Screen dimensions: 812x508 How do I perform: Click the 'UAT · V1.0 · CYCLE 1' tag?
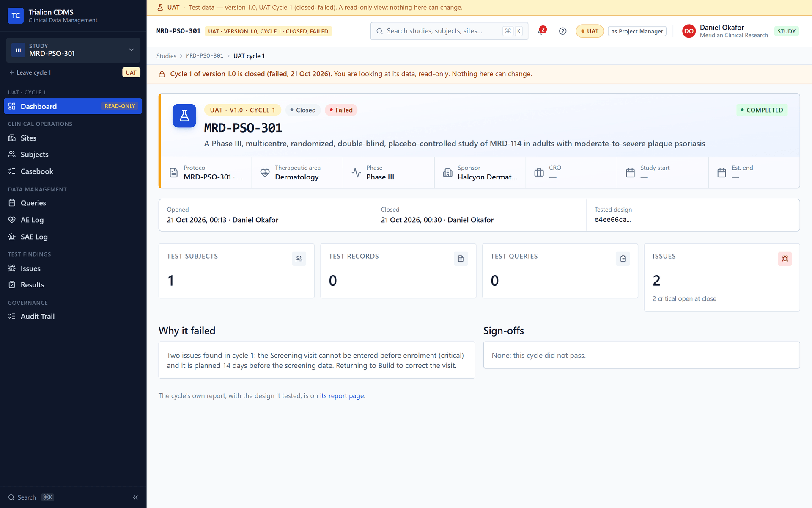point(242,110)
